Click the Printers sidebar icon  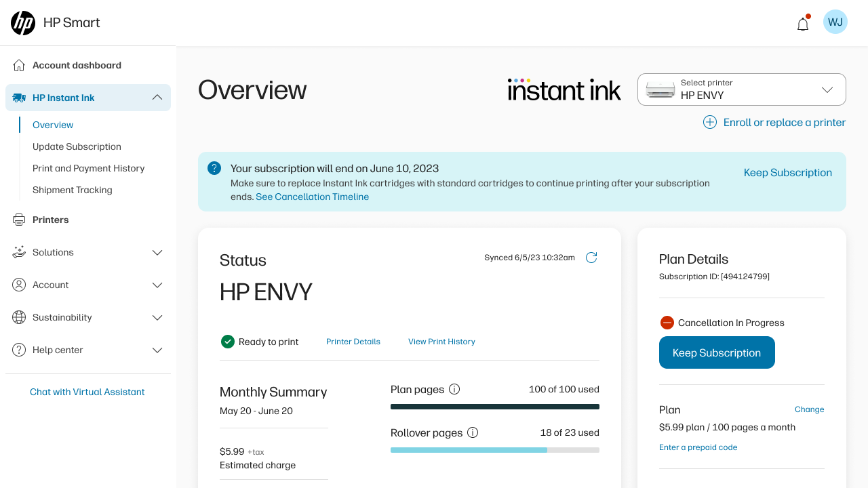click(x=19, y=220)
